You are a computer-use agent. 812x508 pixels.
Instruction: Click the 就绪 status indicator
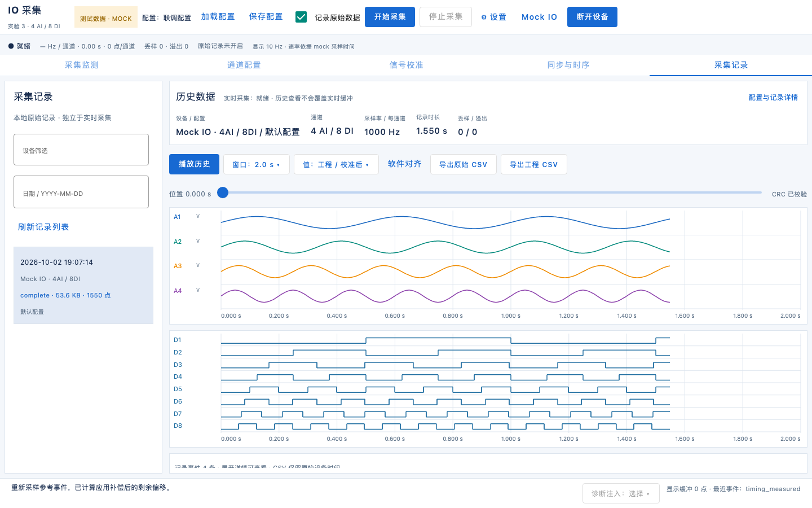pyautogui.click(x=20, y=46)
